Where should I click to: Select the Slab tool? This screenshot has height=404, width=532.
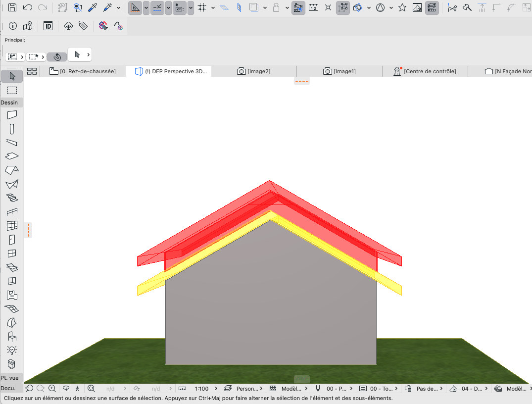click(12, 156)
